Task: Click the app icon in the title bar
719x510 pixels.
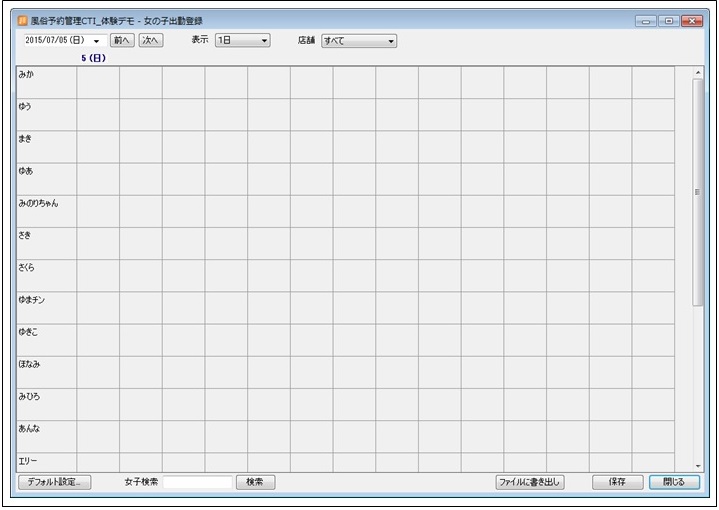Action: pyautogui.click(x=22, y=20)
